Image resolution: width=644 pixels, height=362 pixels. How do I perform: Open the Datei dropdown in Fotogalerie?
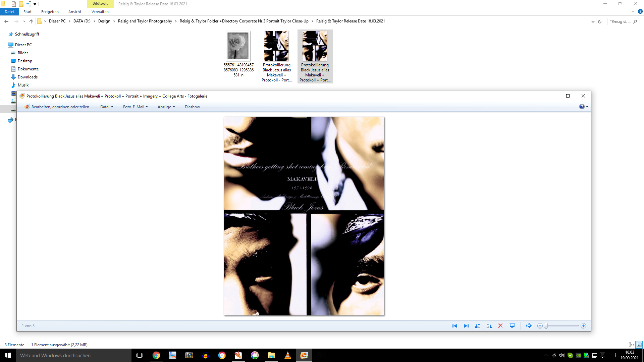pyautogui.click(x=107, y=107)
